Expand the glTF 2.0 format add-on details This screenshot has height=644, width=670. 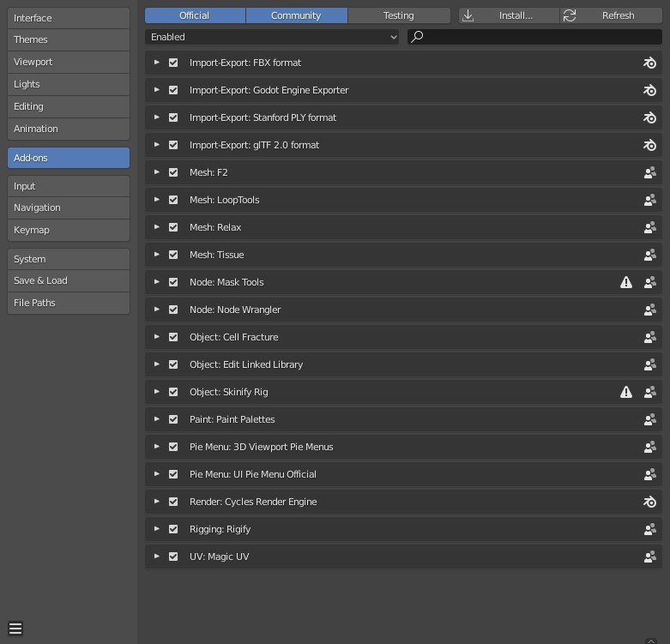point(157,145)
